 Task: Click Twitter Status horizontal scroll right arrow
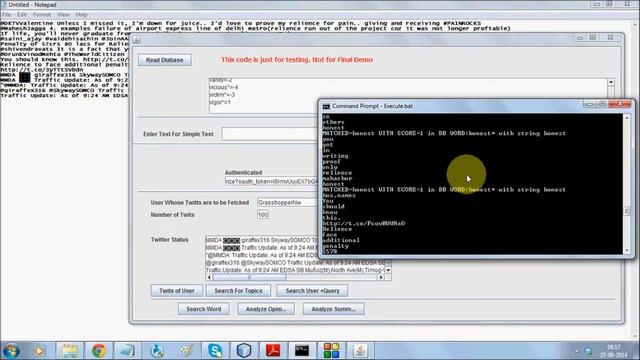click(381, 277)
